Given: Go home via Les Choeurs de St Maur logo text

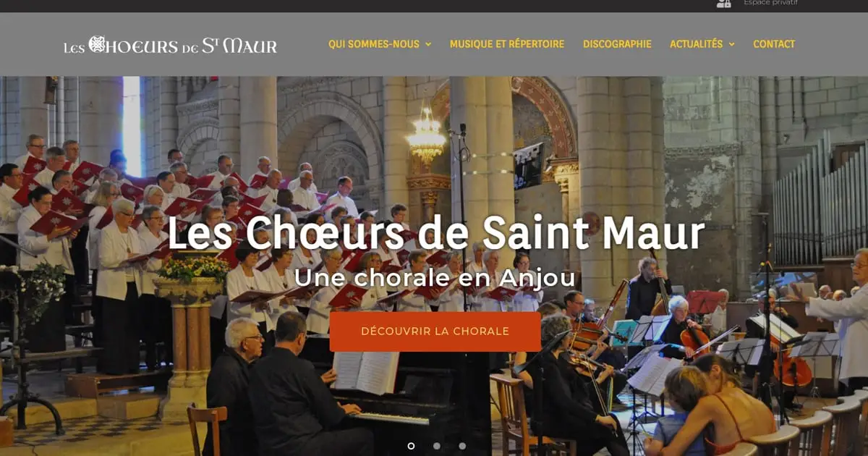Looking at the screenshot, I should tap(170, 46).
